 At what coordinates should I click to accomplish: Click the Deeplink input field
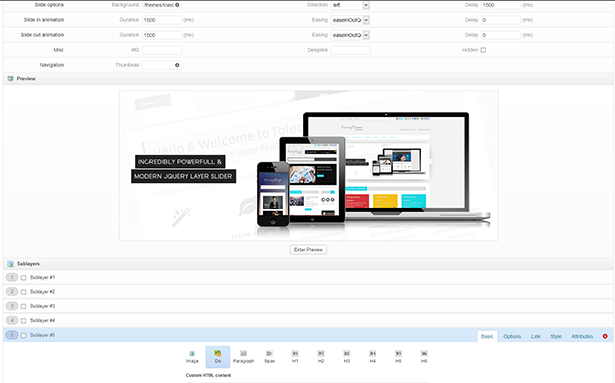tap(350, 50)
